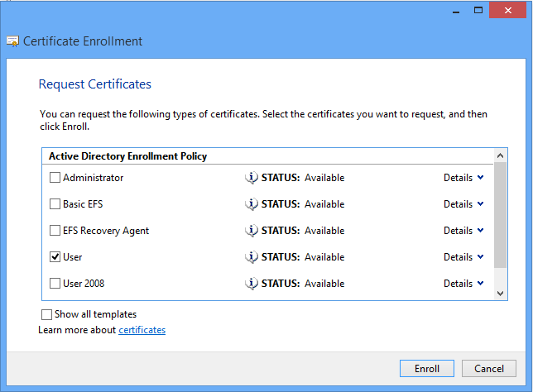Check the Administrator certificate checkbox
The width and height of the screenshot is (533, 392).
(55, 178)
